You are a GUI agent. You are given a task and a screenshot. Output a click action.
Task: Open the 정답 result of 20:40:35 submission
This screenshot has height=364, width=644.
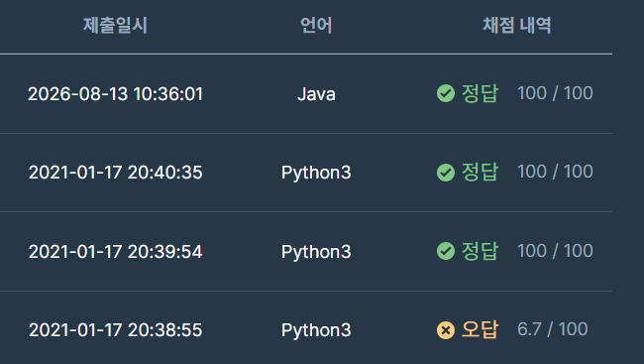(x=480, y=172)
